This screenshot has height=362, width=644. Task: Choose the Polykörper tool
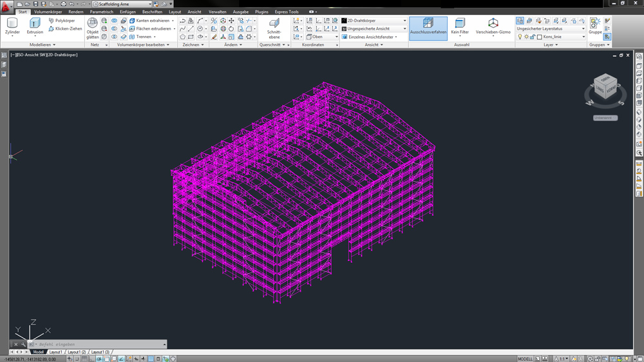pos(62,21)
